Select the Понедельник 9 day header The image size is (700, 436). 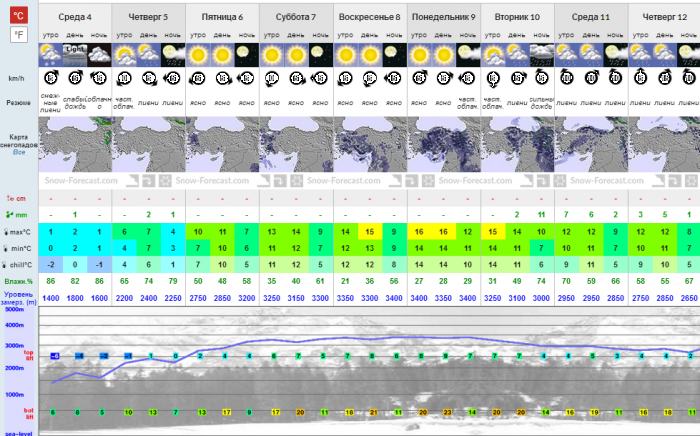(444, 17)
